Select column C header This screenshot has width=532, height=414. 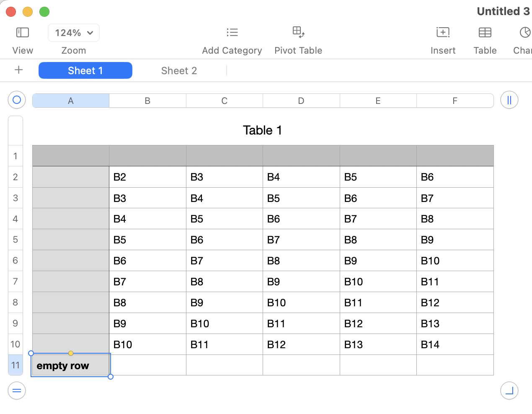pyautogui.click(x=225, y=101)
